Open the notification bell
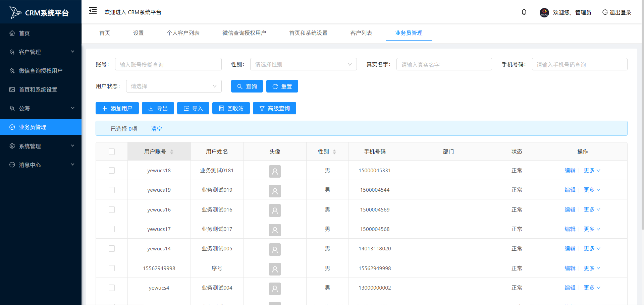The height and width of the screenshot is (305, 644). pyautogui.click(x=524, y=12)
